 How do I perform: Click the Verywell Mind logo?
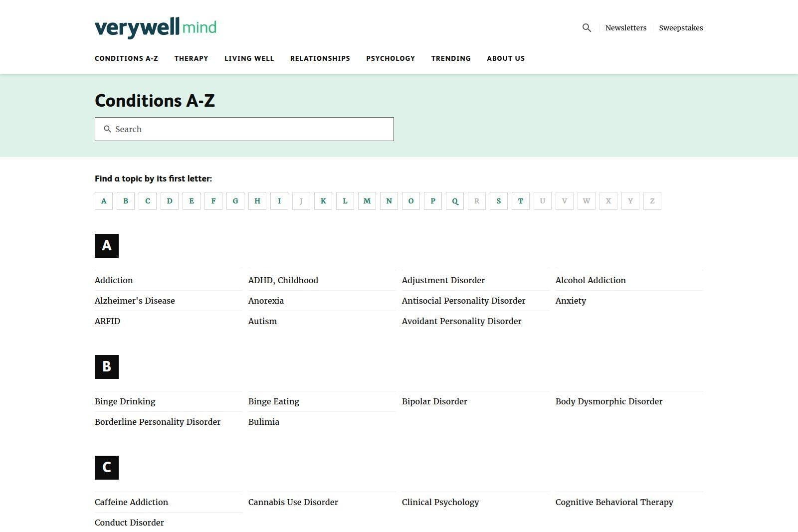click(156, 28)
